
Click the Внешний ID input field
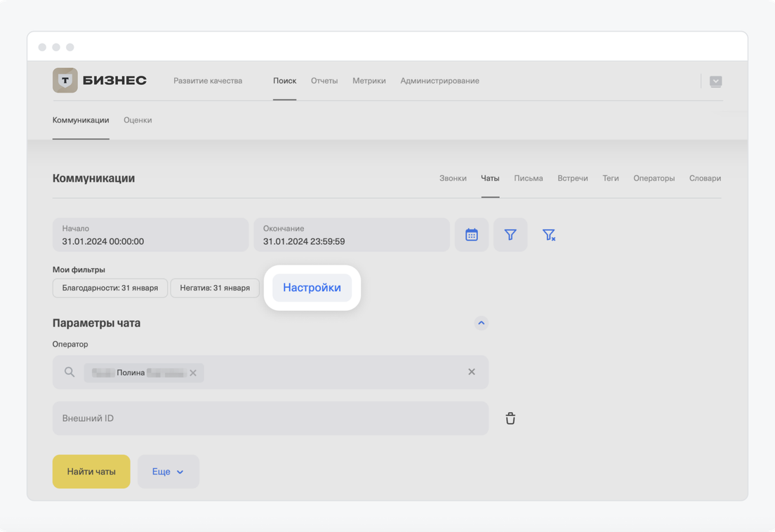270,418
